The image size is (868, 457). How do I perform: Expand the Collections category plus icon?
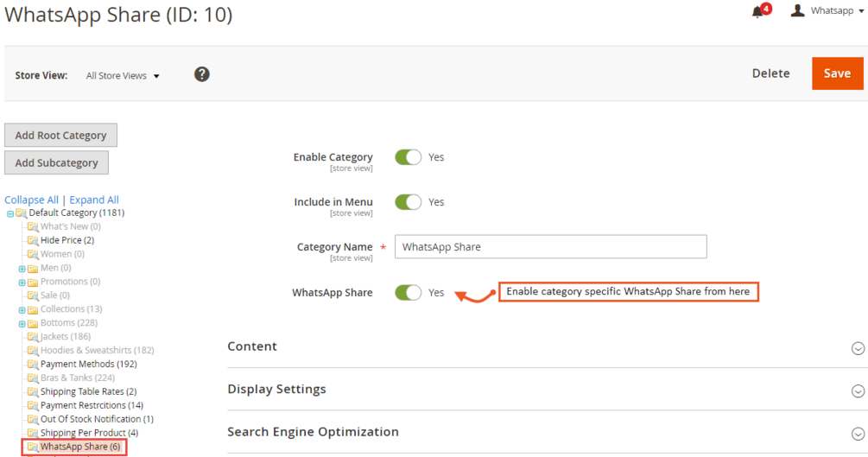pyautogui.click(x=22, y=310)
